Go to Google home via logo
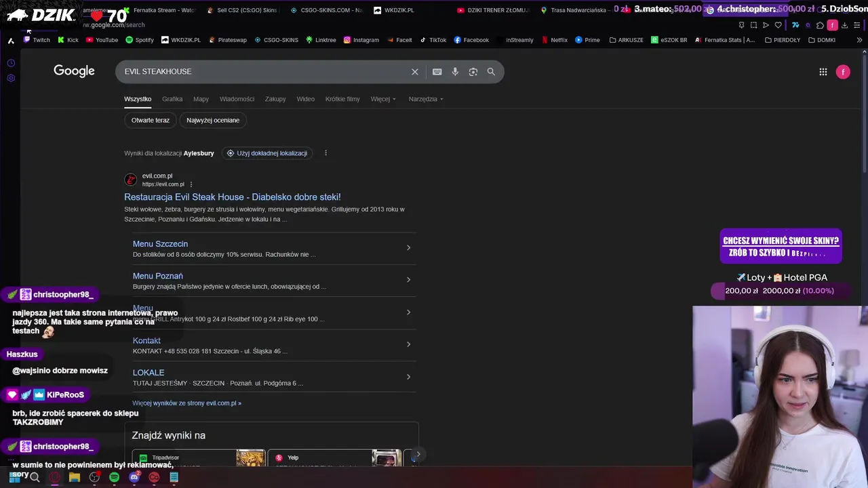This screenshot has height=488, width=868. [x=74, y=71]
